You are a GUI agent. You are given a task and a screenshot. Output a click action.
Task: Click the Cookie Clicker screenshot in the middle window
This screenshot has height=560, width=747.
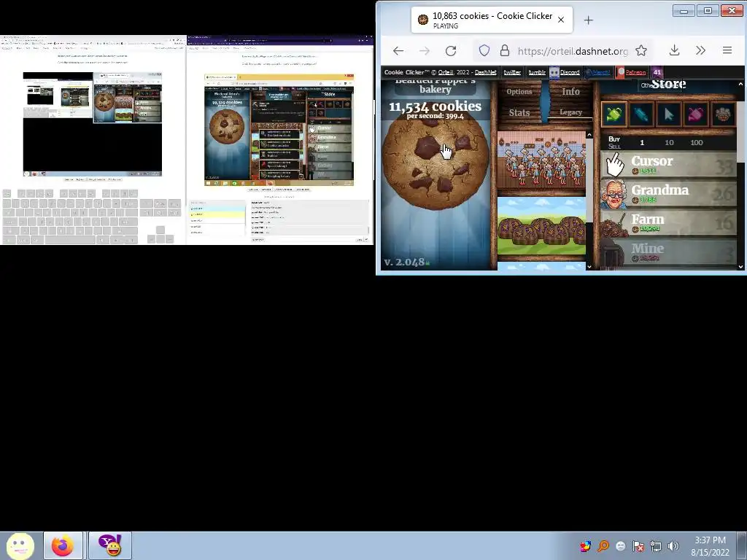pos(279,130)
